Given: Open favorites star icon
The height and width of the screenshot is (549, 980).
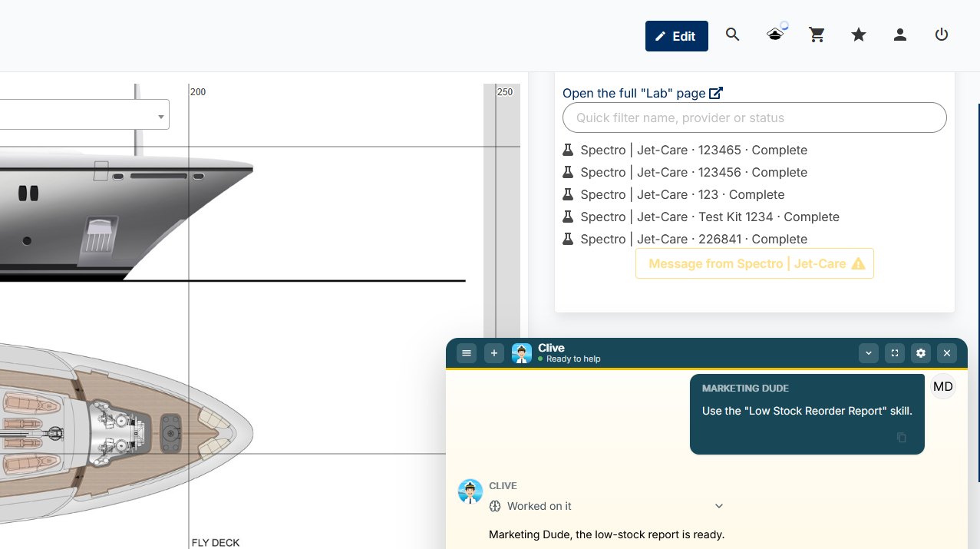Looking at the screenshot, I should [859, 35].
